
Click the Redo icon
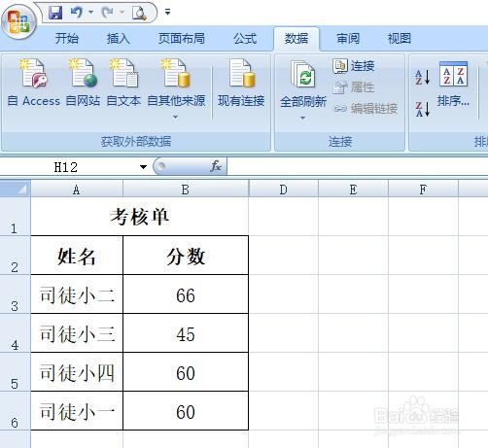click(x=108, y=13)
